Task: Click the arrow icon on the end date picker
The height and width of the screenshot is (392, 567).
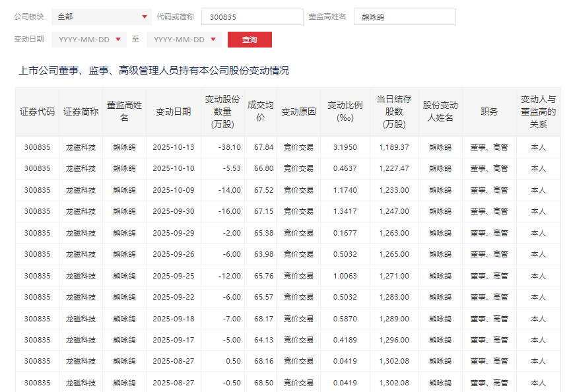Action: (212, 39)
